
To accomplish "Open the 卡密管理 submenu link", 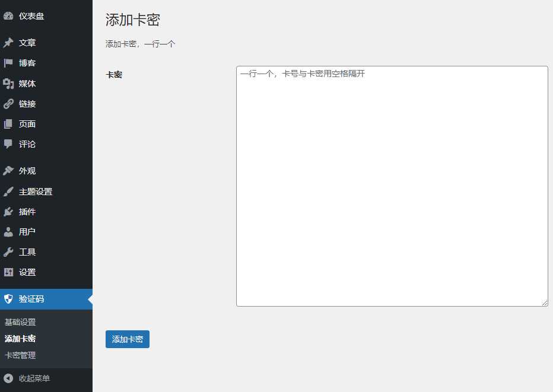I will tap(20, 355).
